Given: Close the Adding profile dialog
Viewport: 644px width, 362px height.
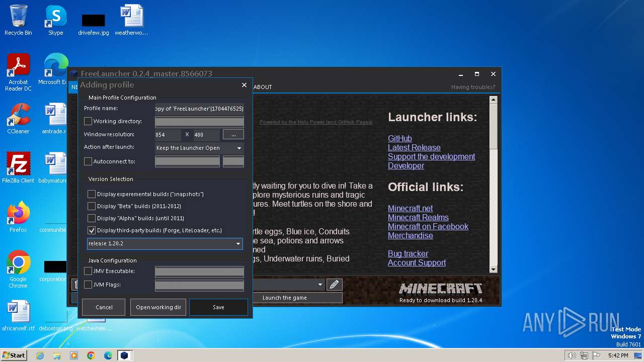Looking at the screenshot, I should pos(244,85).
